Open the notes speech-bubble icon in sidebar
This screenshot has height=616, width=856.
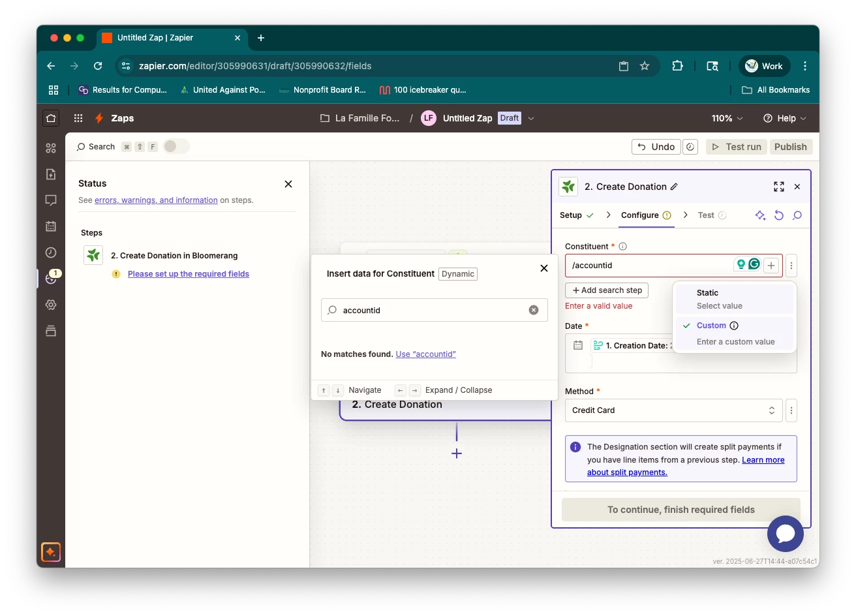coord(51,200)
